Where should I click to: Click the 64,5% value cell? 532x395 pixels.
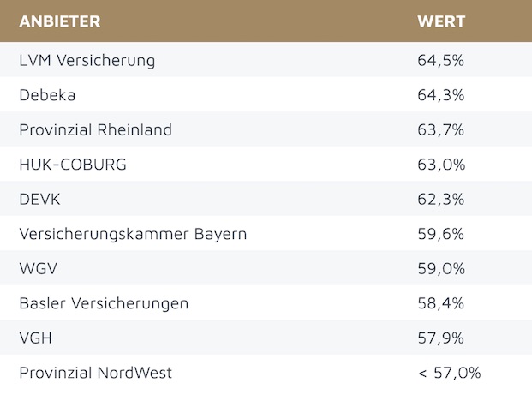(x=440, y=61)
